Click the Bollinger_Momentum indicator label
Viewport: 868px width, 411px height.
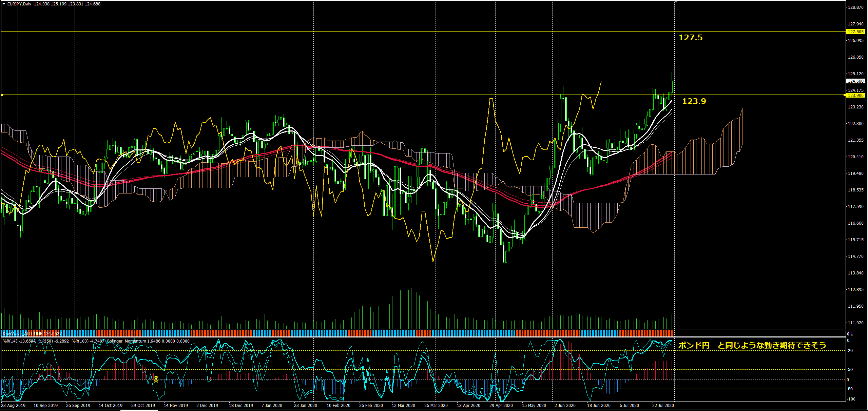tap(126, 341)
